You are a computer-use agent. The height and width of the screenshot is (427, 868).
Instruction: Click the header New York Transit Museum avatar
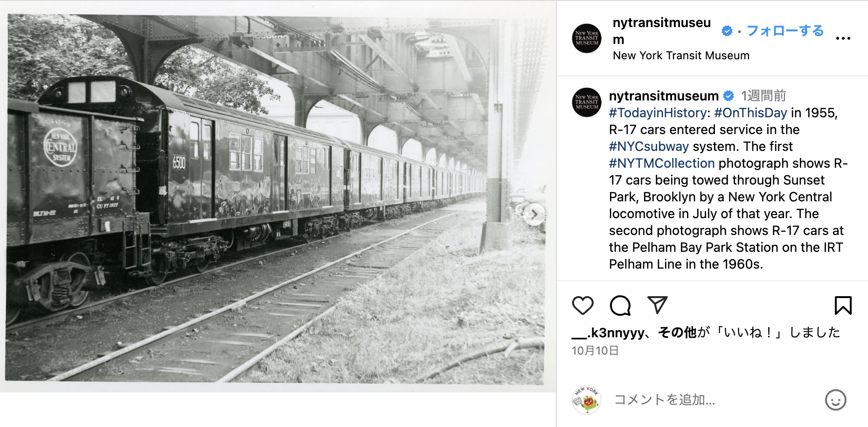tap(587, 38)
